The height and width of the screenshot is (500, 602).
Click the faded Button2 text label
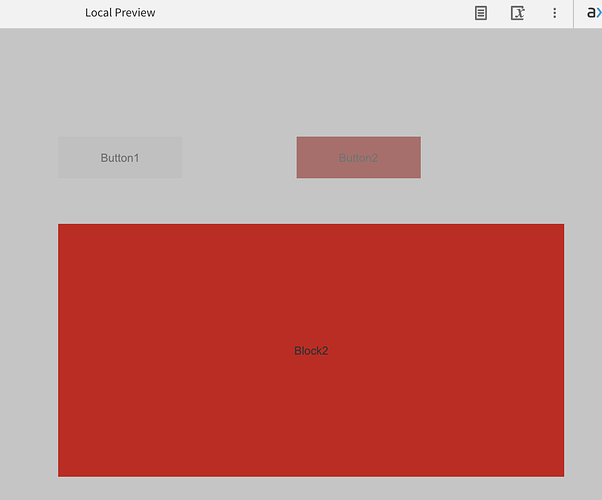pyautogui.click(x=358, y=158)
